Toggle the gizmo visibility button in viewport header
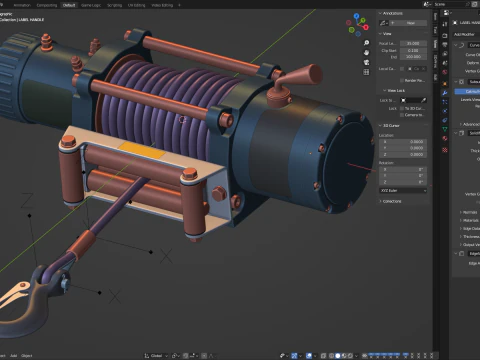Viewport: 480px width, 360px height. [294, 356]
